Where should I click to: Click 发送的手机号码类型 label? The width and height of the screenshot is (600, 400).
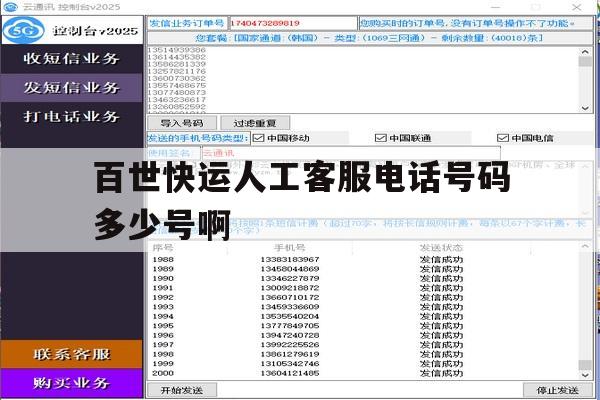coord(198,138)
